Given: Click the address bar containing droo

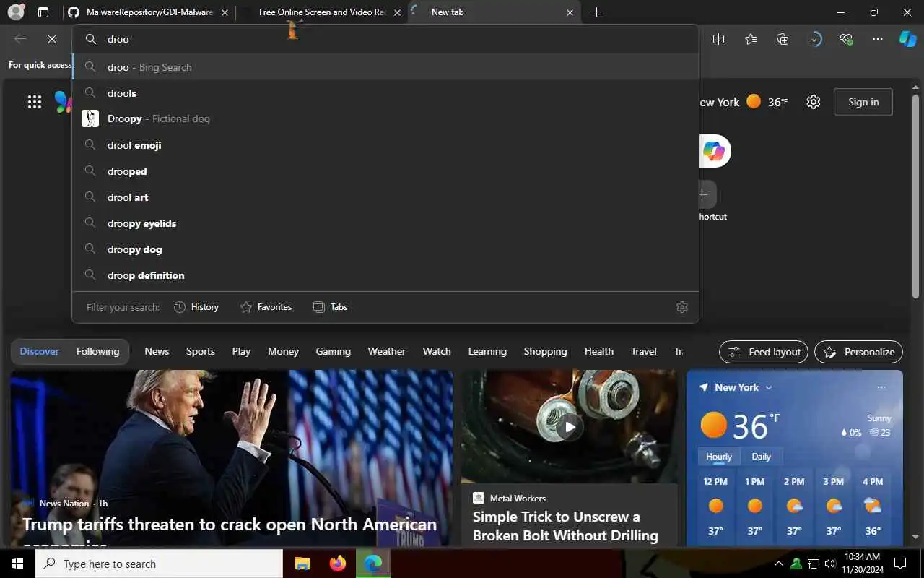Looking at the screenshot, I should coord(385,39).
